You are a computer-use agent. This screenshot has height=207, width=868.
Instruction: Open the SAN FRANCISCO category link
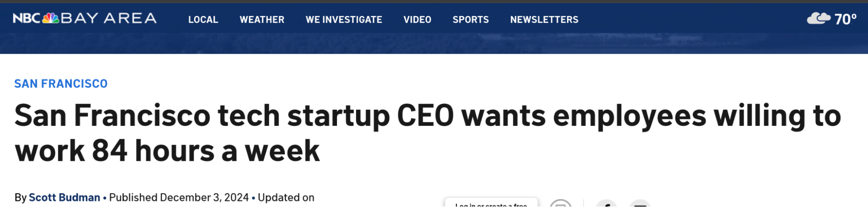coord(61,84)
